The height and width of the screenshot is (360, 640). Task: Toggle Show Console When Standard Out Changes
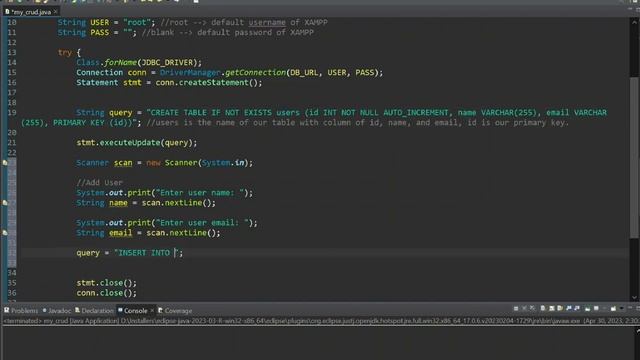pyautogui.click(x=569, y=308)
